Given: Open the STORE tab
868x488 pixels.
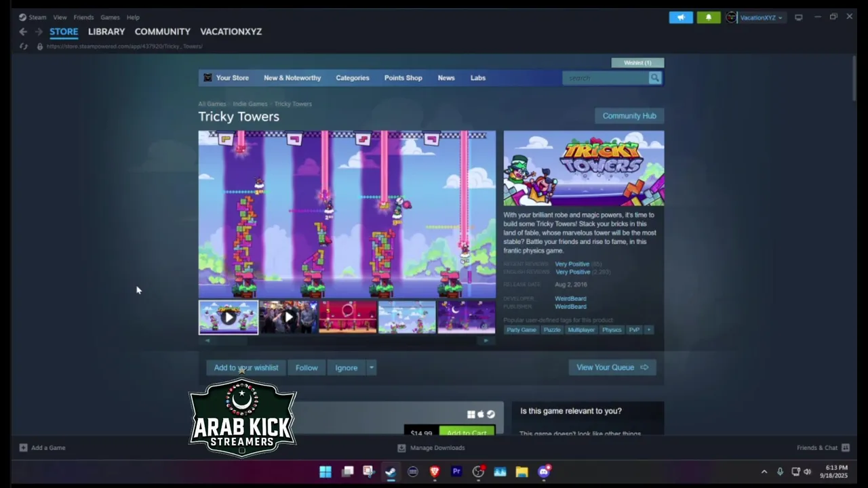Looking at the screenshot, I should click(64, 32).
